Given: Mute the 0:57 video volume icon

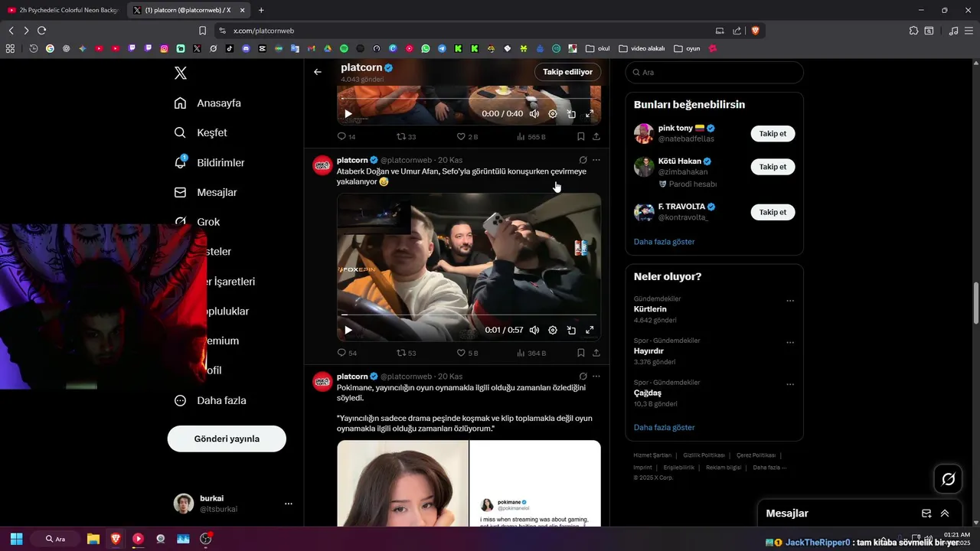Looking at the screenshot, I should pos(534,331).
